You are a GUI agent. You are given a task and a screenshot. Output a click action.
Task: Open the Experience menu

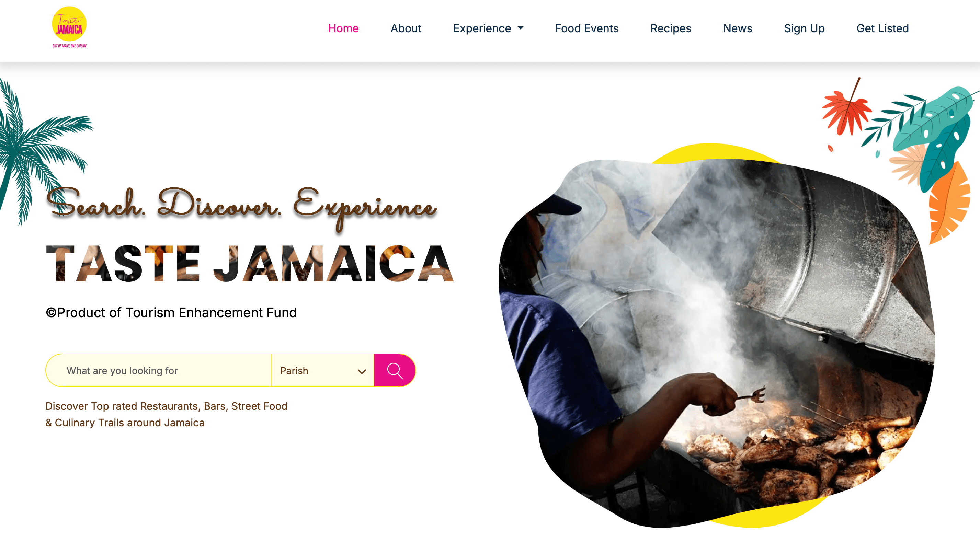488,28
